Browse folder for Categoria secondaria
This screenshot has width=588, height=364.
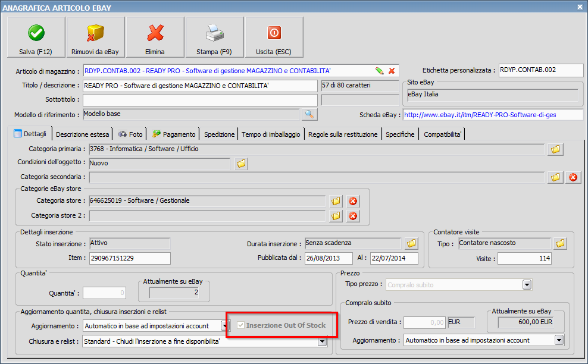tap(555, 177)
